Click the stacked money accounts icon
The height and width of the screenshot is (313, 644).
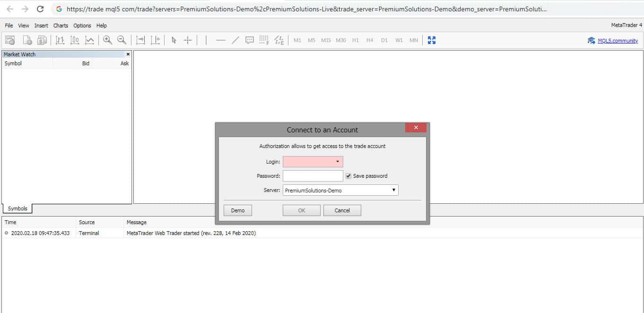pyautogui.click(x=42, y=40)
